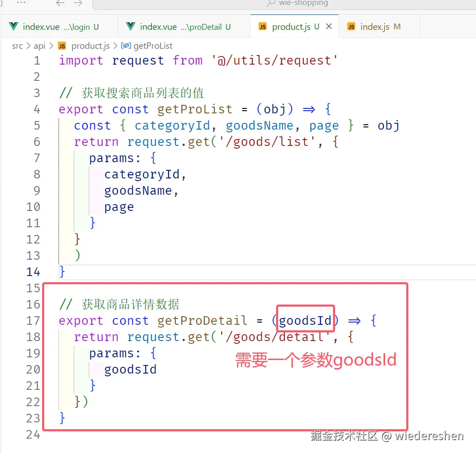Open the index.js modified tab
476x454 pixels.
(380, 27)
